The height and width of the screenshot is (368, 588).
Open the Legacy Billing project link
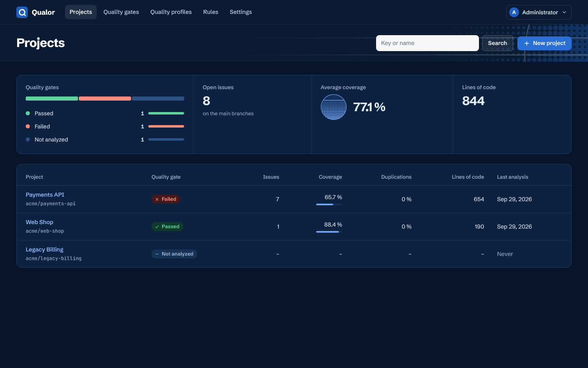point(45,249)
